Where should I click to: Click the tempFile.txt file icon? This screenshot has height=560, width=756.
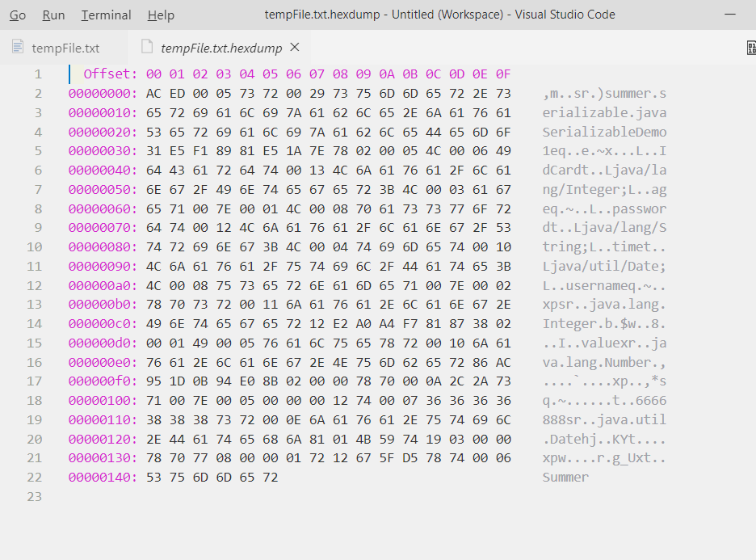tap(18, 47)
